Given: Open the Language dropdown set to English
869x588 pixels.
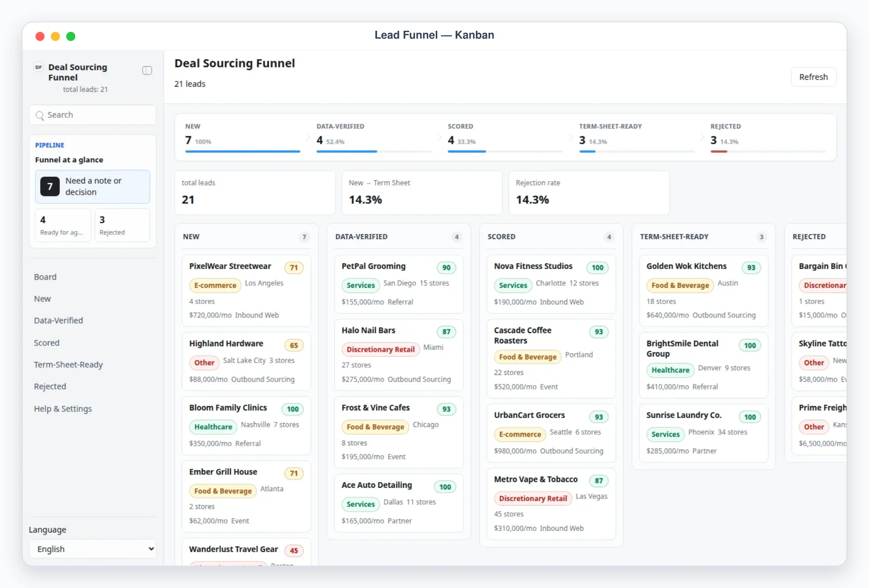Looking at the screenshot, I should tap(93, 549).
